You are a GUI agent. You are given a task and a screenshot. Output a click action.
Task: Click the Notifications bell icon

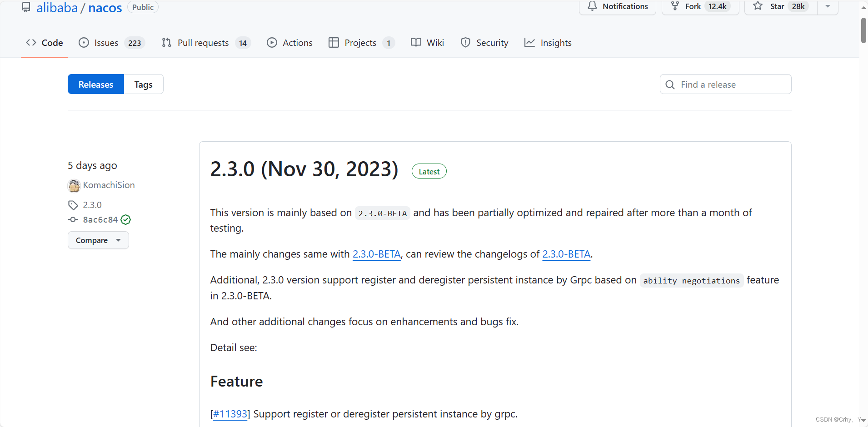[592, 6]
